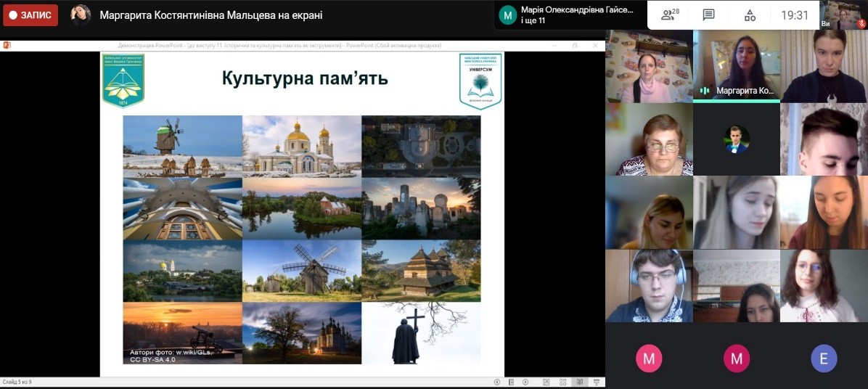Screen dimensions: 868x389
Task: Start Slide Show from status bar icon
Action: 596,382
